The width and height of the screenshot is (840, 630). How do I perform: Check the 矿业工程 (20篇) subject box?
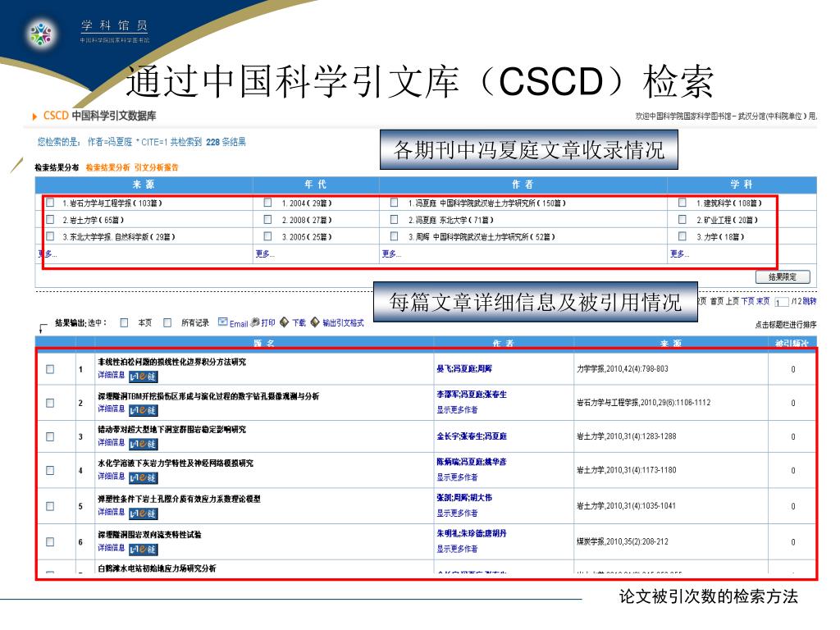682,219
